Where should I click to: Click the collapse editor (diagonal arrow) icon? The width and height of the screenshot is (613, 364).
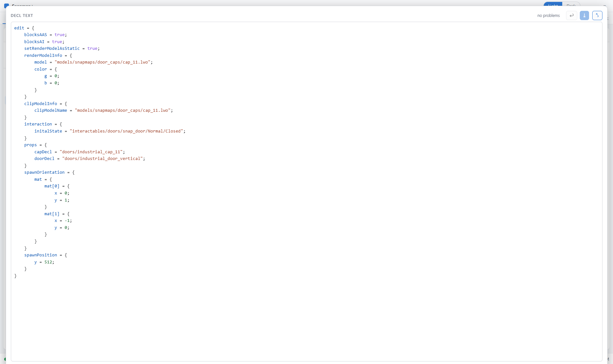click(x=597, y=15)
